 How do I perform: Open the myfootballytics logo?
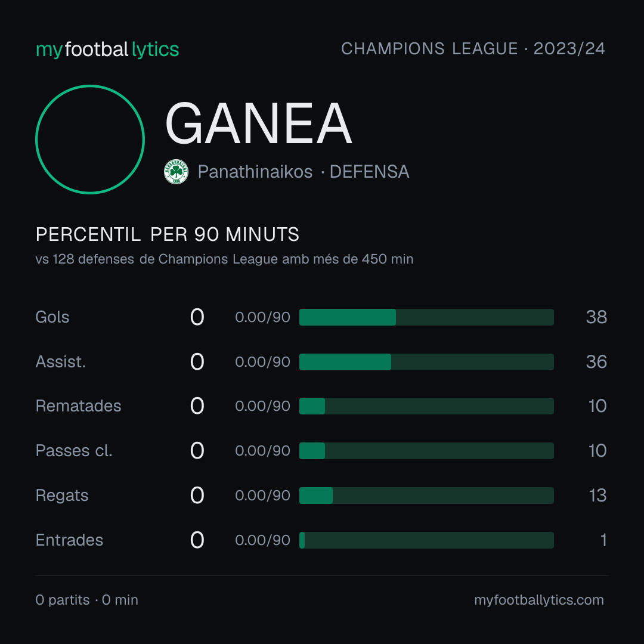coord(107,49)
